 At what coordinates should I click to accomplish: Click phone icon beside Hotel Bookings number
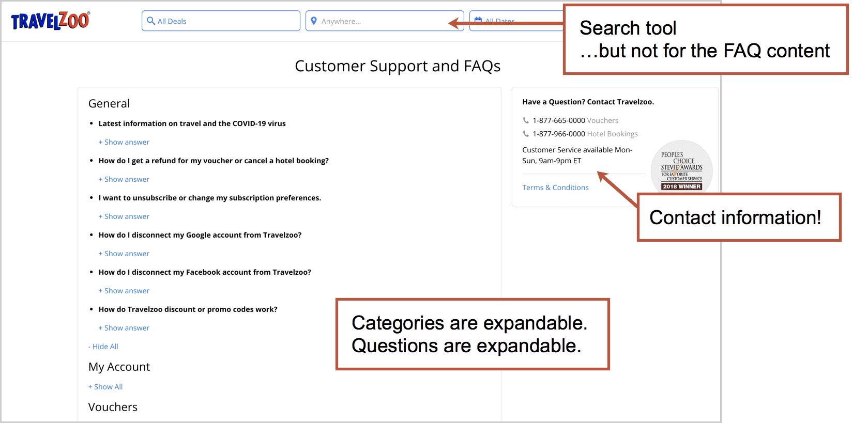click(x=526, y=134)
